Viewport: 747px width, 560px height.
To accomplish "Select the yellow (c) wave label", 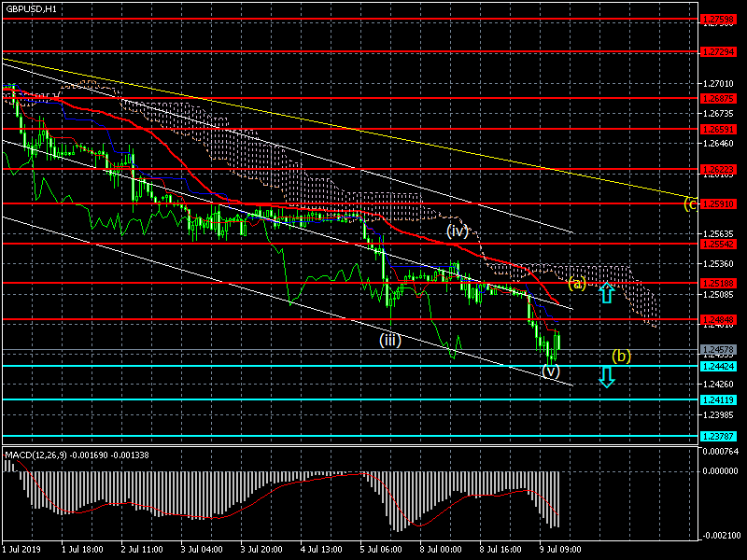I will pos(691,204).
